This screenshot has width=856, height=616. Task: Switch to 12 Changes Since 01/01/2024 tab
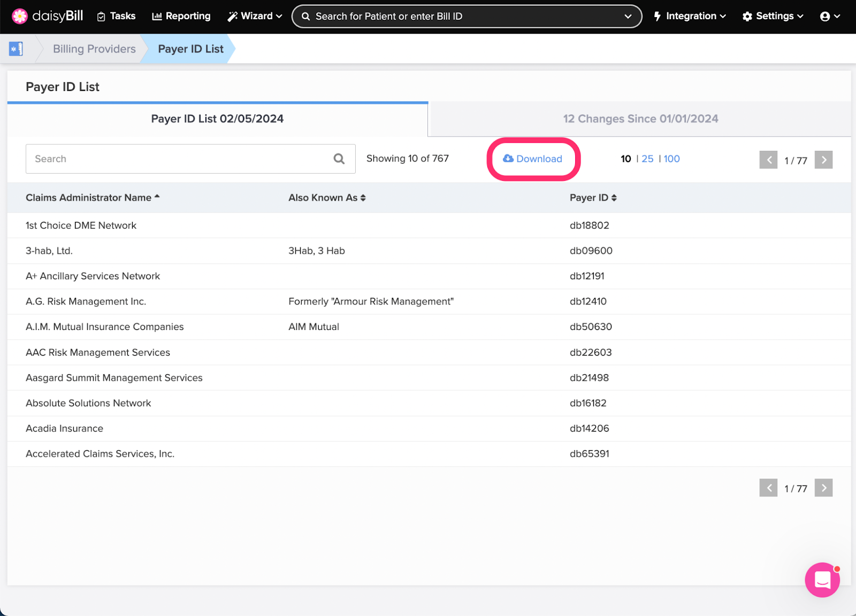tap(640, 119)
